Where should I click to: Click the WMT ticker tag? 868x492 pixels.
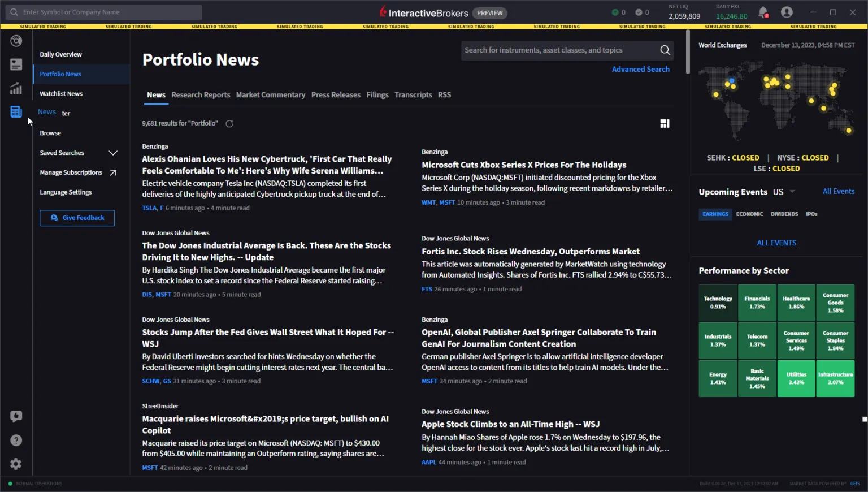tap(428, 202)
